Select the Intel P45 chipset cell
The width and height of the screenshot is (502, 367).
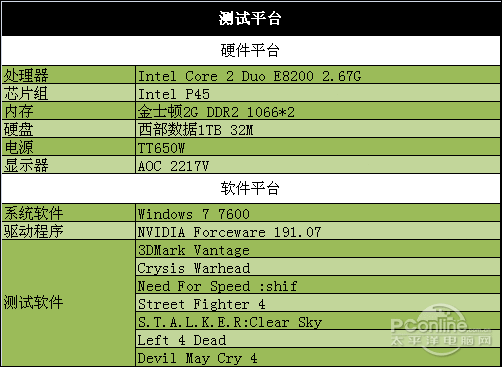click(318, 93)
